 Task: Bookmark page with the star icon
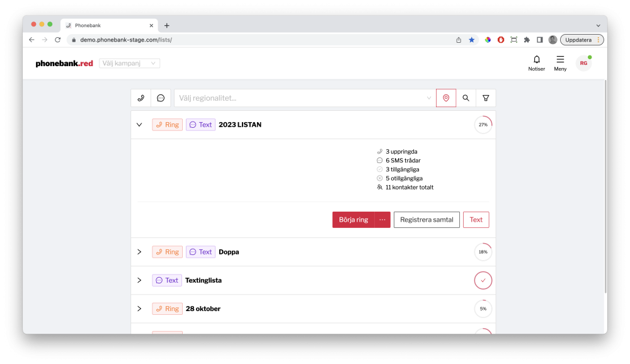pos(471,40)
